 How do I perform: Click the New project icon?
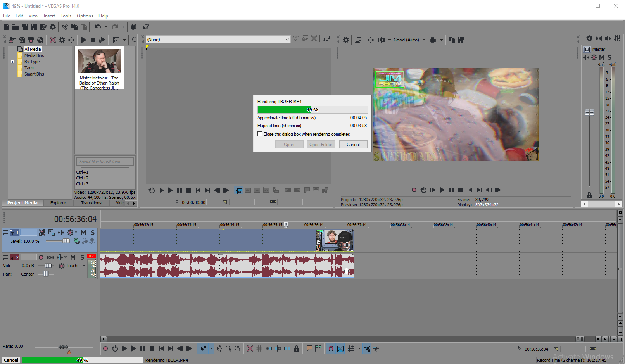pyautogui.click(x=6, y=27)
